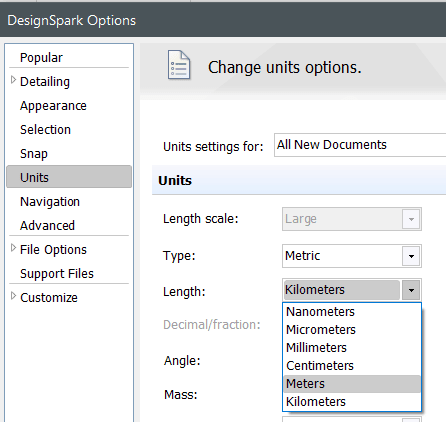Screen dimensions: 446x422
Task: Open the Type dropdown arrow
Action: [x=411, y=256]
